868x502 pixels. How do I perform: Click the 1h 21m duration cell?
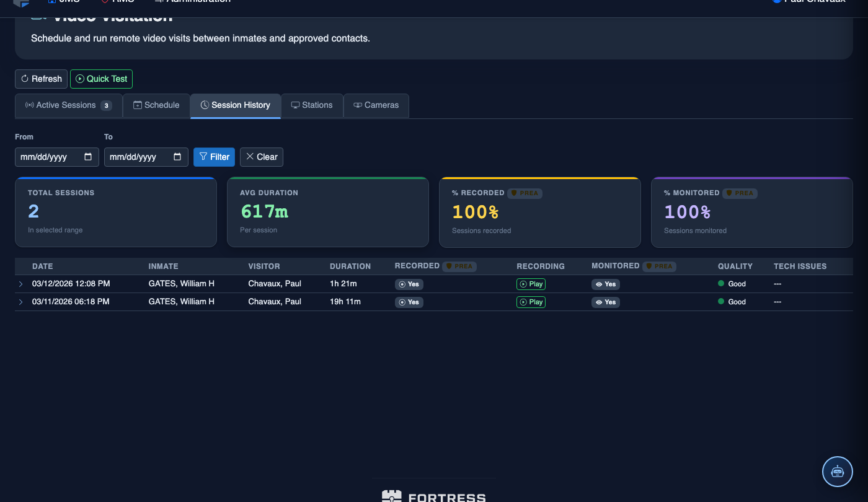pos(343,284)
